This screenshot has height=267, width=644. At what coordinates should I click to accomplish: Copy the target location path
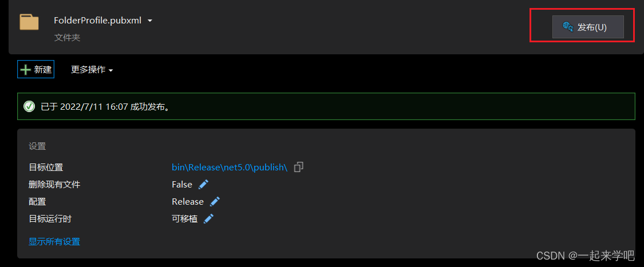click(298, 167)
